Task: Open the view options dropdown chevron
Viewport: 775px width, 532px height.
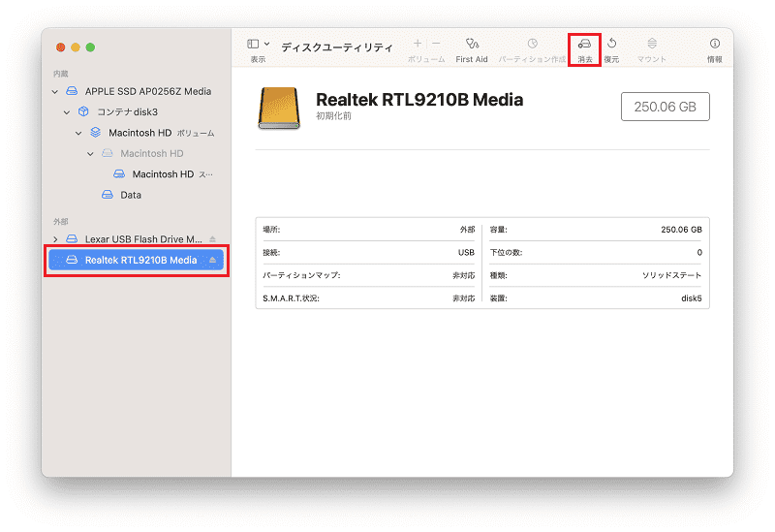Action: [x=267, y=44]
